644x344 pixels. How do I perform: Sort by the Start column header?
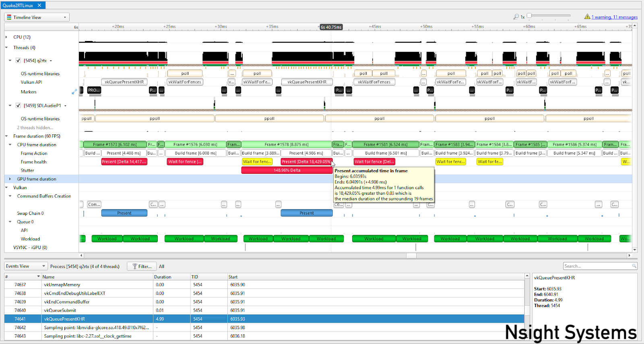click(376, 277)
